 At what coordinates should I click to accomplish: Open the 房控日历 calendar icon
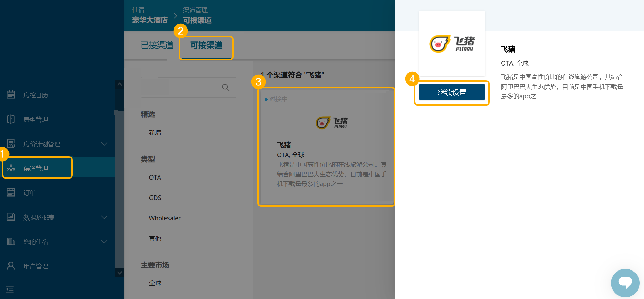(x=11, y=95)
